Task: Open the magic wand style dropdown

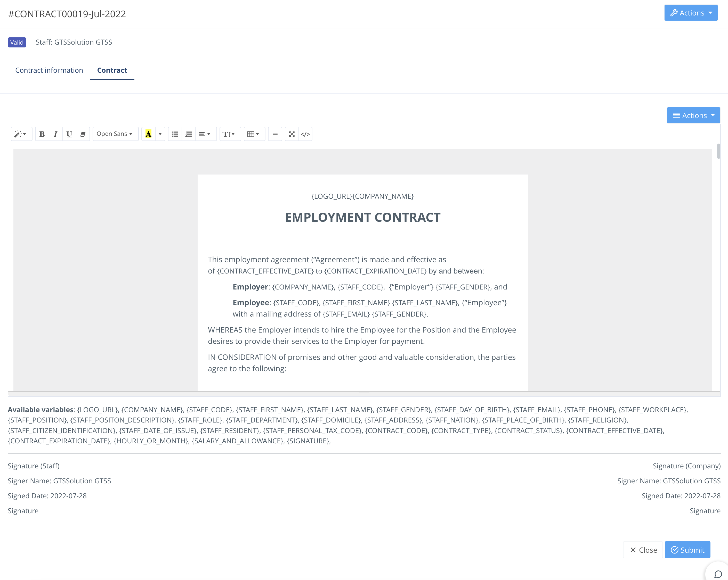Action: click(x=21, y=134)
